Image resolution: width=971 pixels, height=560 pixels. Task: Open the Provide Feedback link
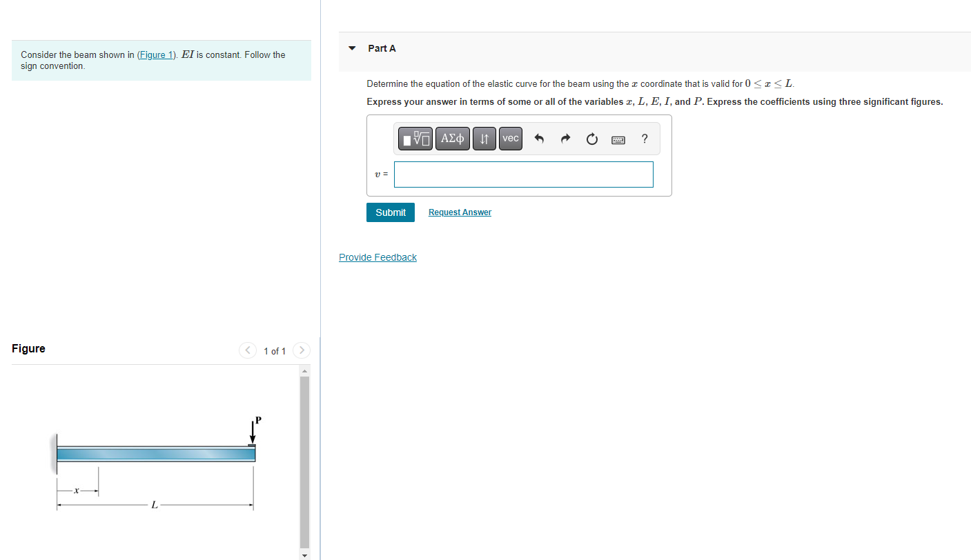point(377,257)
